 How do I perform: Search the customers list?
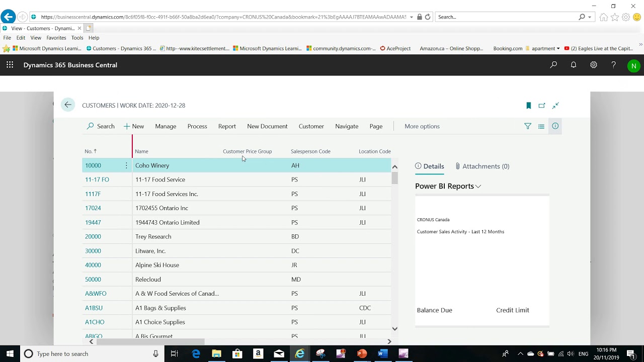coord(101,126)
